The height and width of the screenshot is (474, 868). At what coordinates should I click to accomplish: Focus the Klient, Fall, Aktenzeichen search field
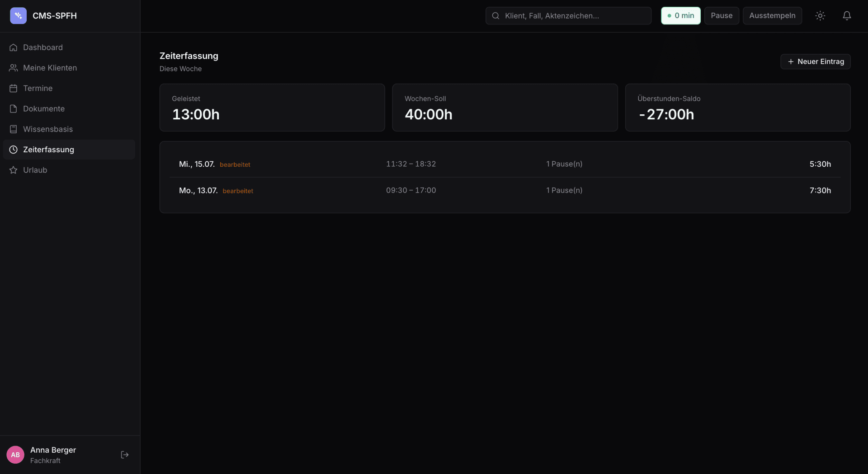[568, 16]
